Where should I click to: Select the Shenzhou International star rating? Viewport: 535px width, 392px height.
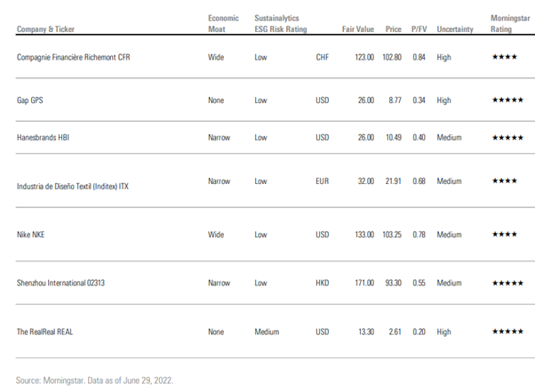[x=507, y=283]
